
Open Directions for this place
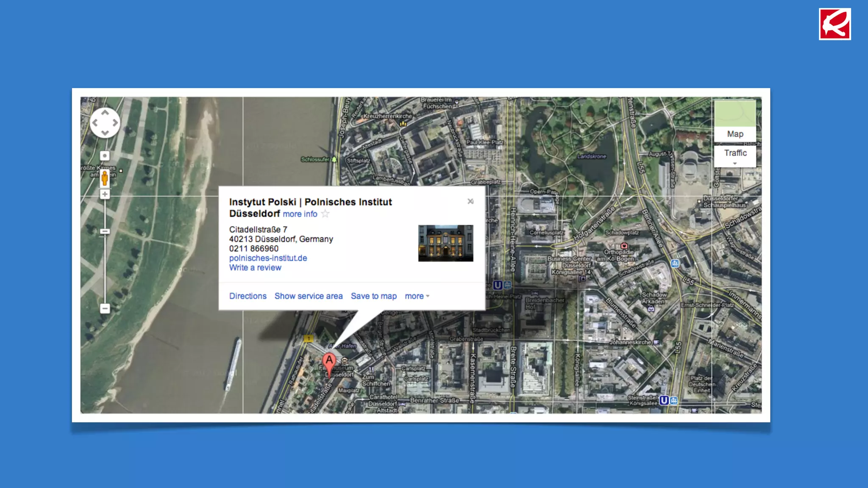248,296
